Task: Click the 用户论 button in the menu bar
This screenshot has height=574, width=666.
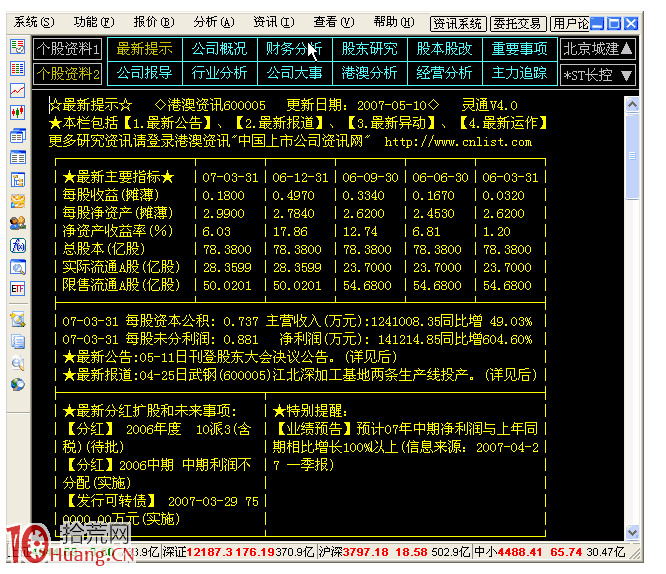Action: coord(570,24)
